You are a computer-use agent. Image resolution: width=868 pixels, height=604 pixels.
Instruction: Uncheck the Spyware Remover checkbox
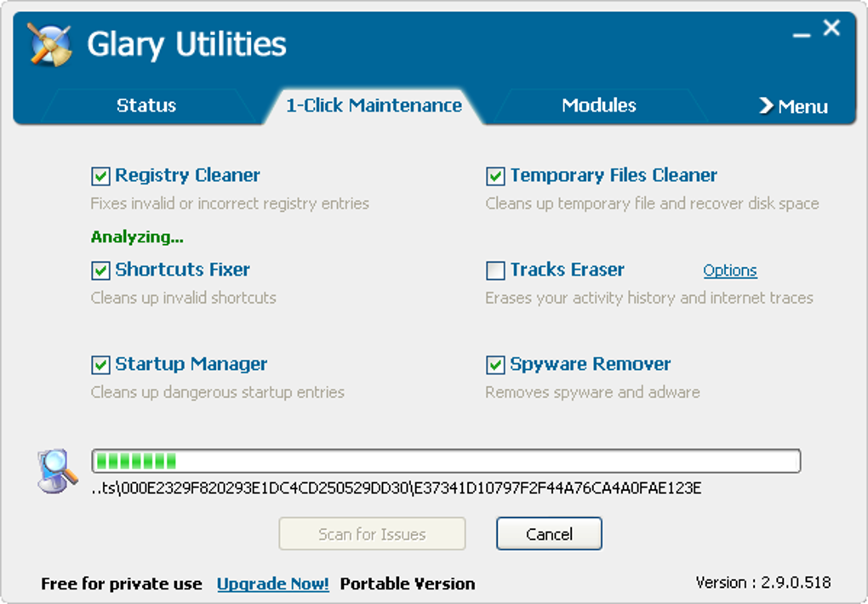(x=495, y=366)
